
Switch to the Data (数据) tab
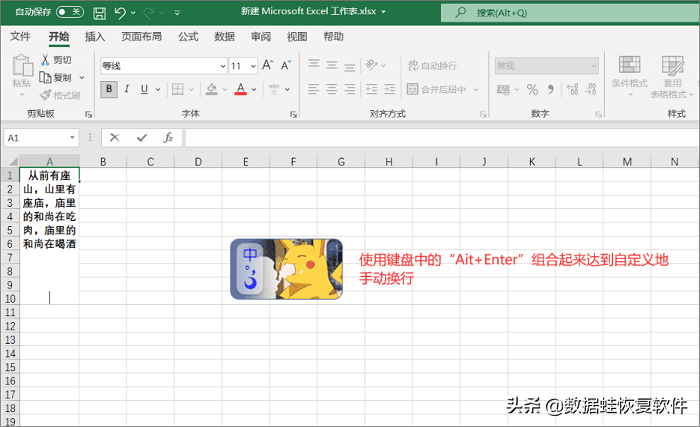224,36
